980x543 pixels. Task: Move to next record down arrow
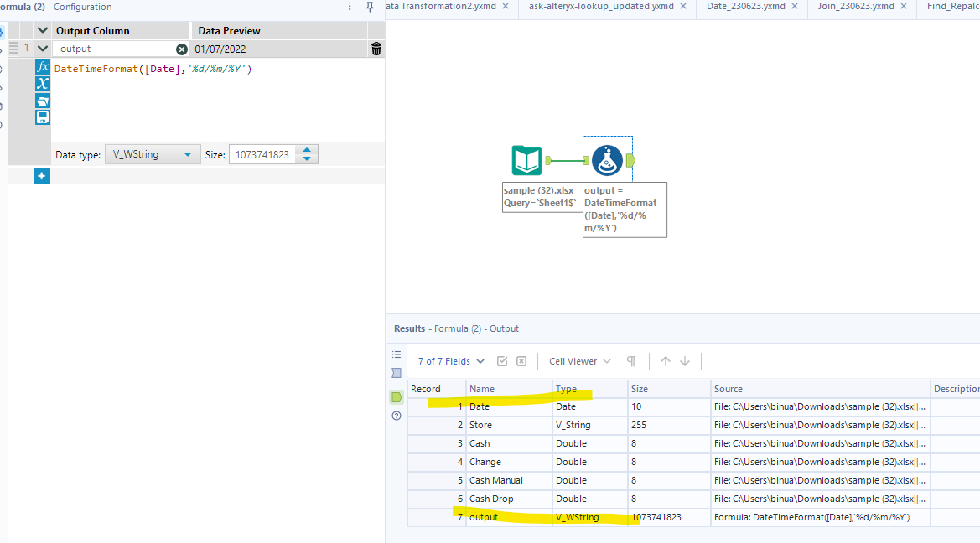pyautogui.click(x=685, y=361)
